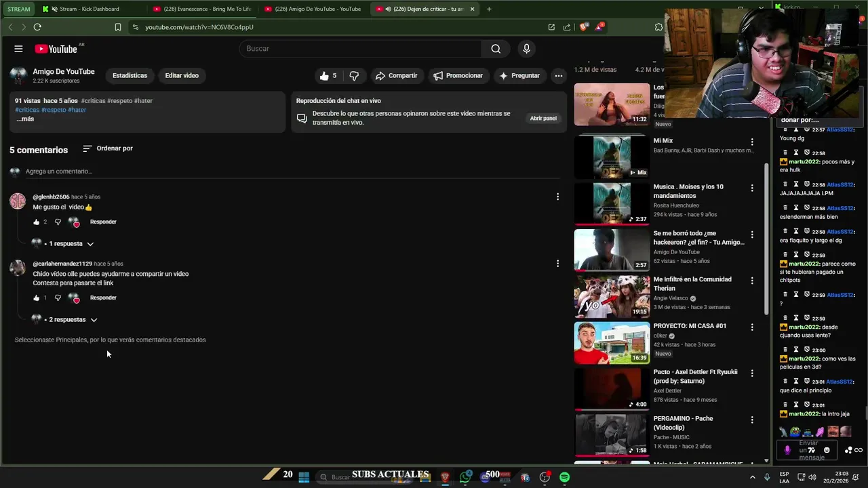The height and width of the screenshot is (488, 868).
Task: Share the video with Compartir
Action: (x=396, y=76)
